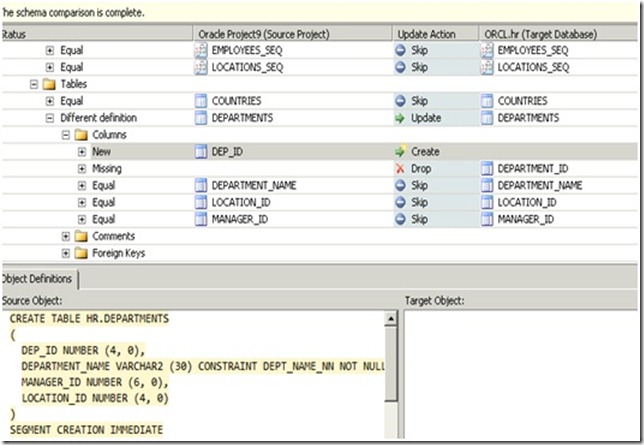This screenshot has height=445, width=644.
Task: Collapse the Different definition DEPARTMENTS row
Action: click(x=50, y=118)
